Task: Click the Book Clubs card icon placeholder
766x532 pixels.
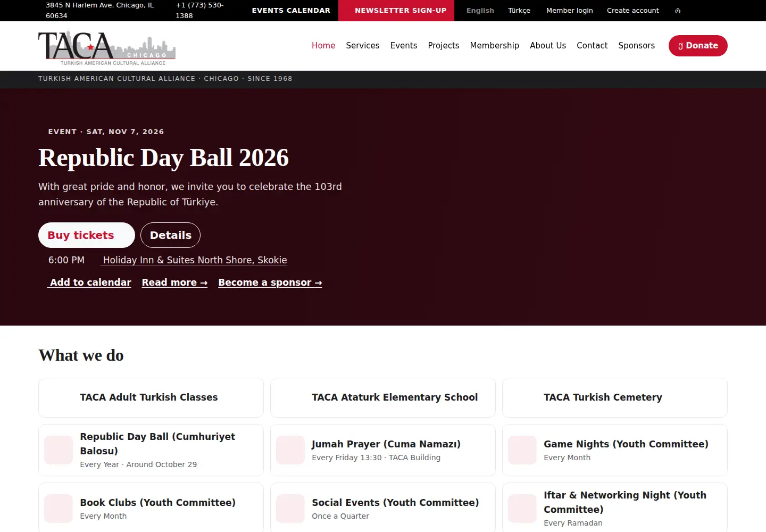Action: (59, 509)
